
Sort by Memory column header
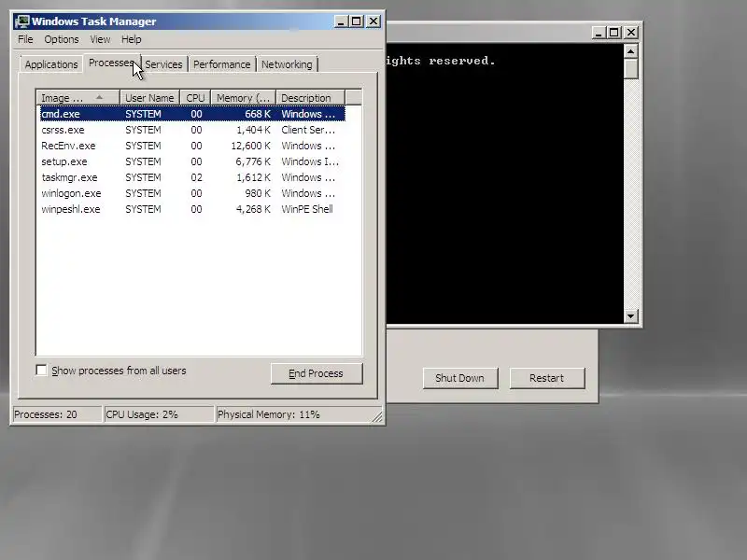tap(244, 98)
